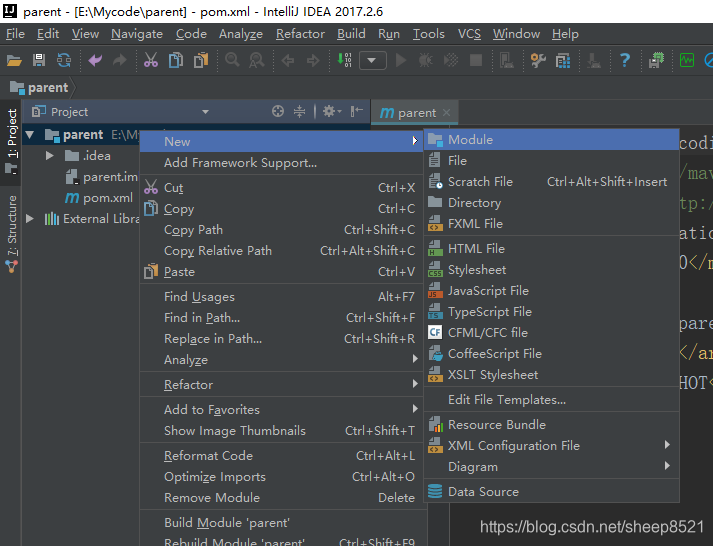The height and width of the screenshot is (546, 713).
Task: Click the Paste toolbar icon
Action: (x=201, y=60)
